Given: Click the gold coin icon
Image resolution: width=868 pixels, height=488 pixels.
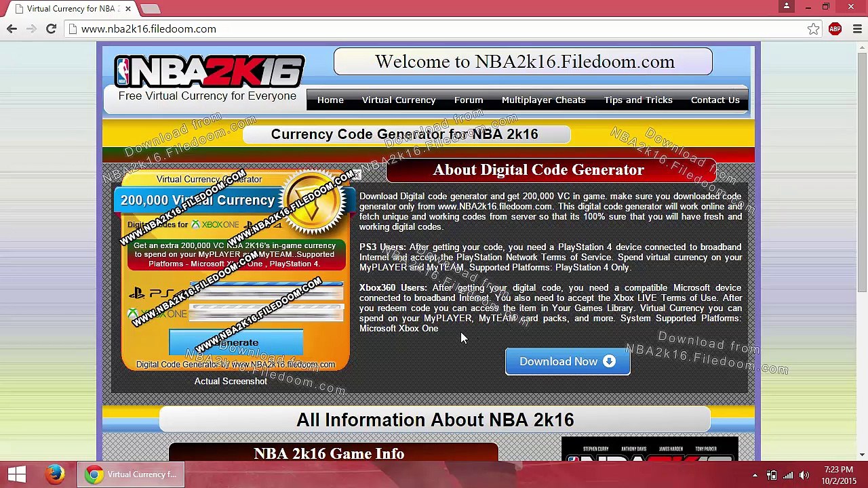Looking at the screenshot, I should pyautogui.click(x=313, y=203).
